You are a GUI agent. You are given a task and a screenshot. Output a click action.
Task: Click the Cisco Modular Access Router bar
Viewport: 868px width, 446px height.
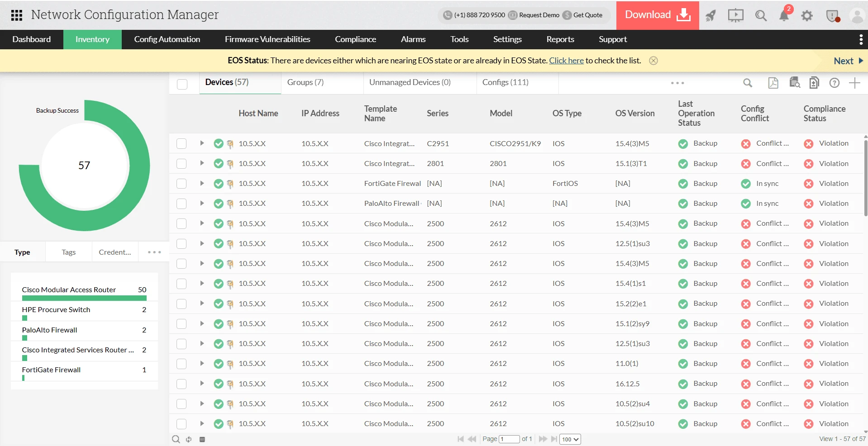pos(84,298)
